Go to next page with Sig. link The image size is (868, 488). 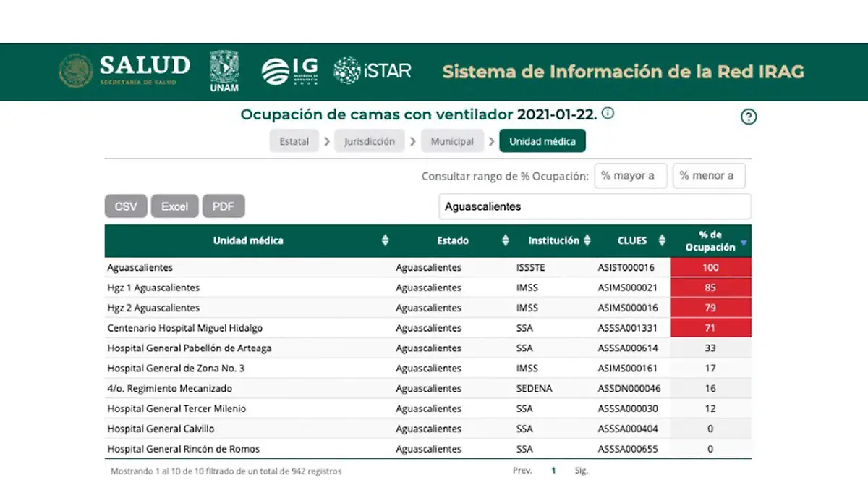[582, 471]
